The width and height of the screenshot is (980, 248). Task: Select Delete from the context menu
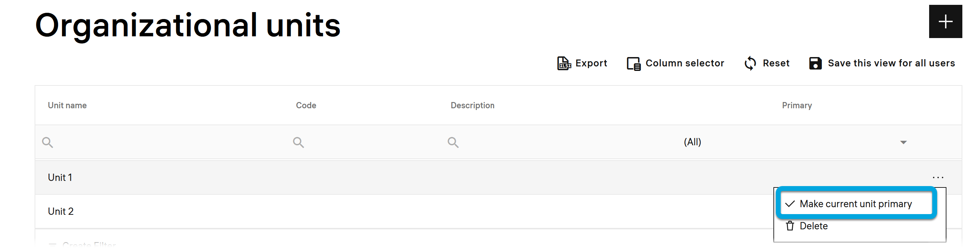point(813,226)
